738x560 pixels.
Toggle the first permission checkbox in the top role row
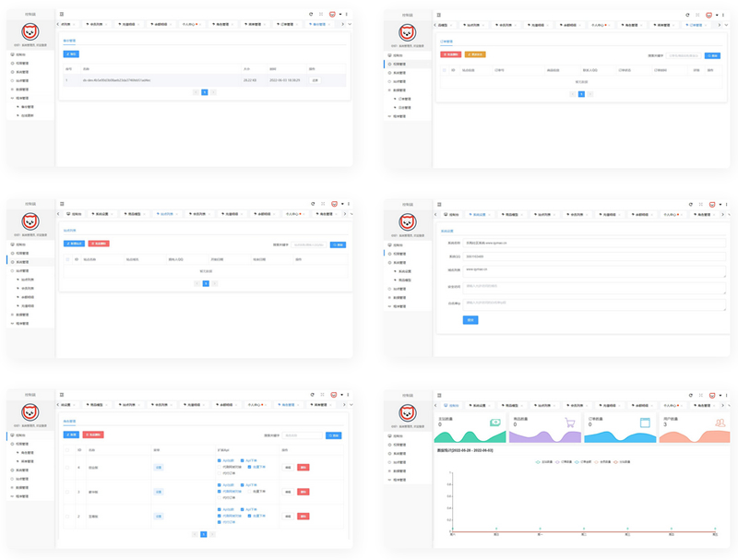click(x=220, y=460)
